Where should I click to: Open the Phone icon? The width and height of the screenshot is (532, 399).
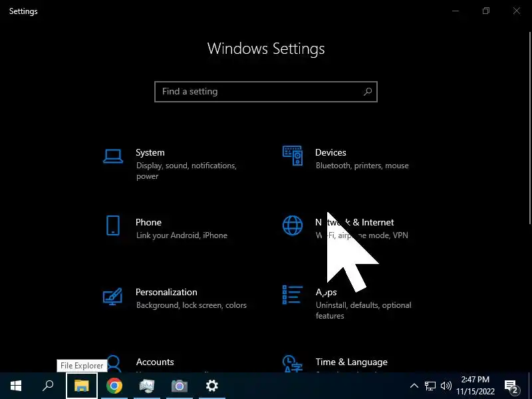click(x=113, y=225)
